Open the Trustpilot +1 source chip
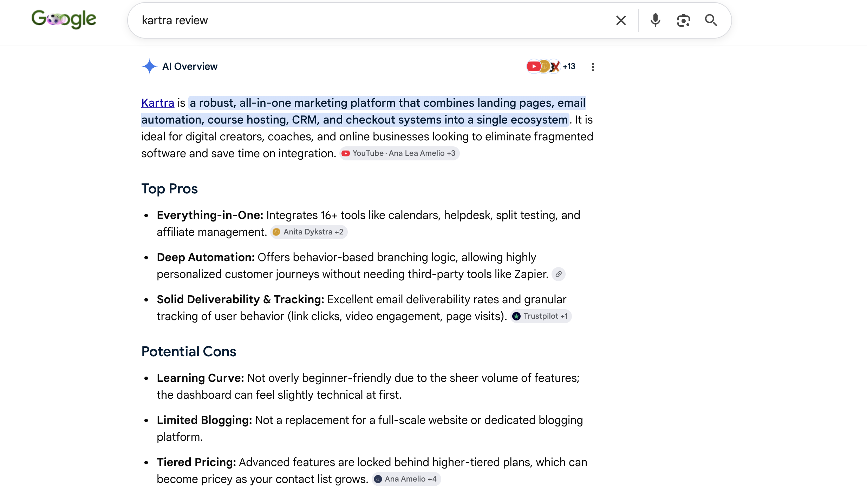This screenshot has width=867, height=504. coord(541,316)
